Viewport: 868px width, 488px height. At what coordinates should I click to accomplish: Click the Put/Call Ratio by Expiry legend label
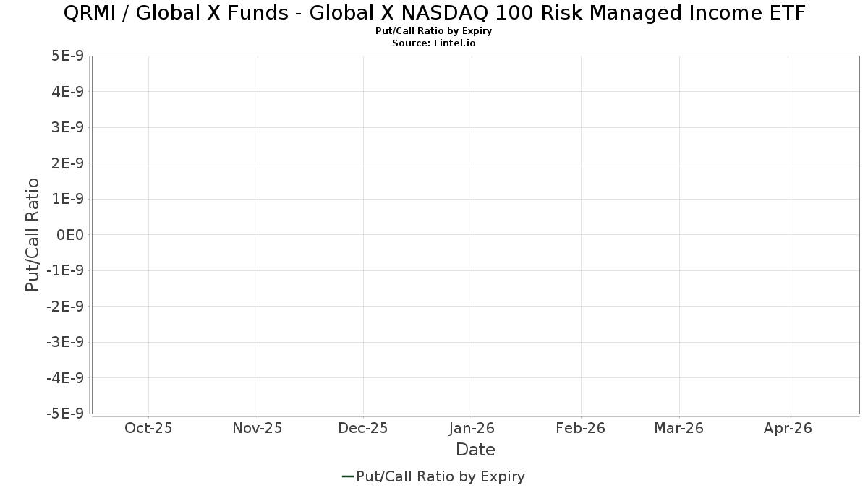point(441,476)
